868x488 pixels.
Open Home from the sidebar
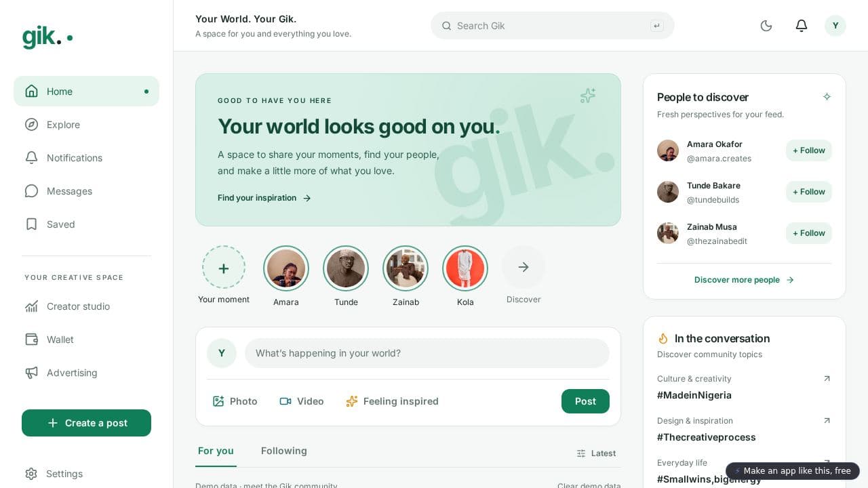86,91
